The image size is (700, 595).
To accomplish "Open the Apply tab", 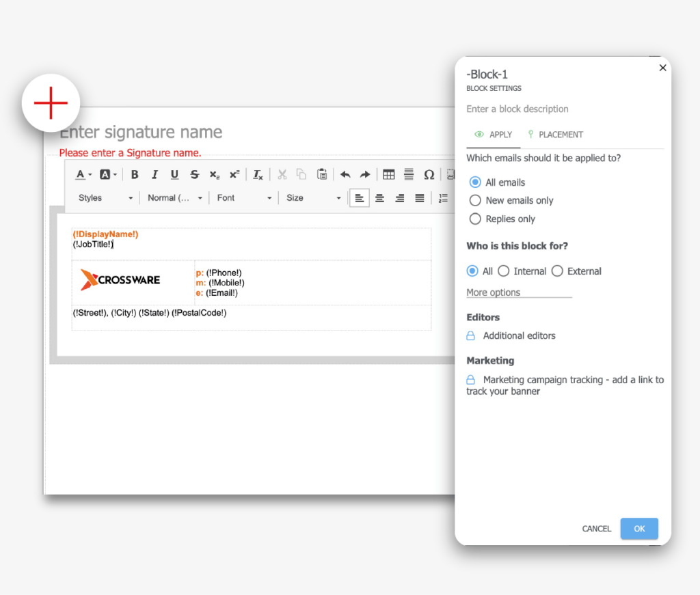I will (x=494, y=135).
